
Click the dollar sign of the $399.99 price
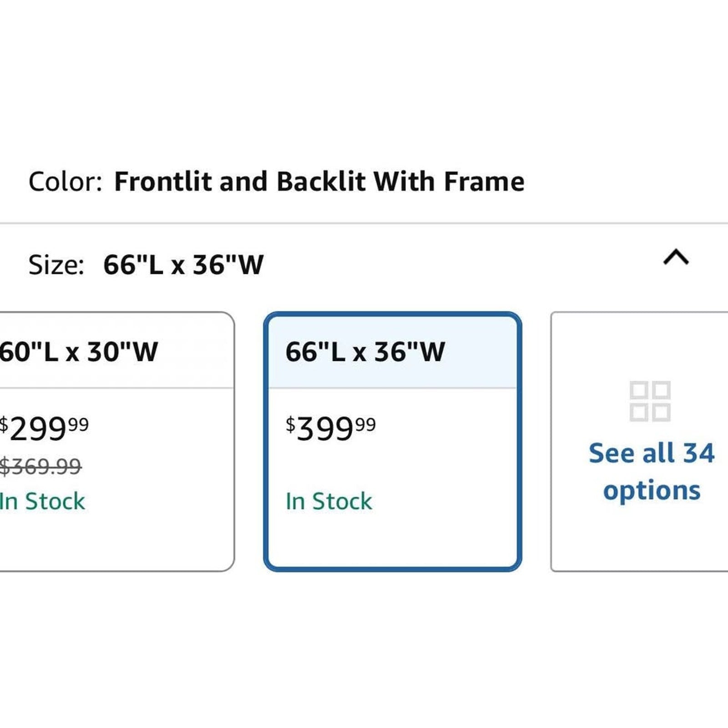290,425
